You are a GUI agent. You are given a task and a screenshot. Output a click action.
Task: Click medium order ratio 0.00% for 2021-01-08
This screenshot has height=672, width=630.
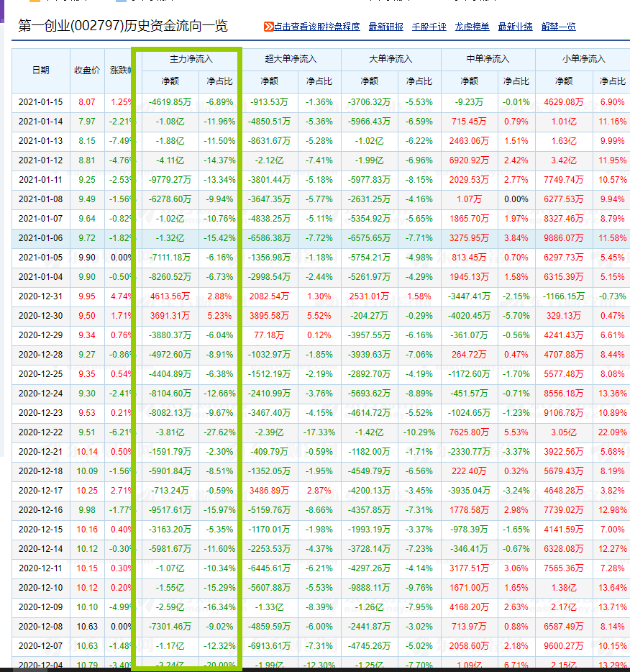516,199
